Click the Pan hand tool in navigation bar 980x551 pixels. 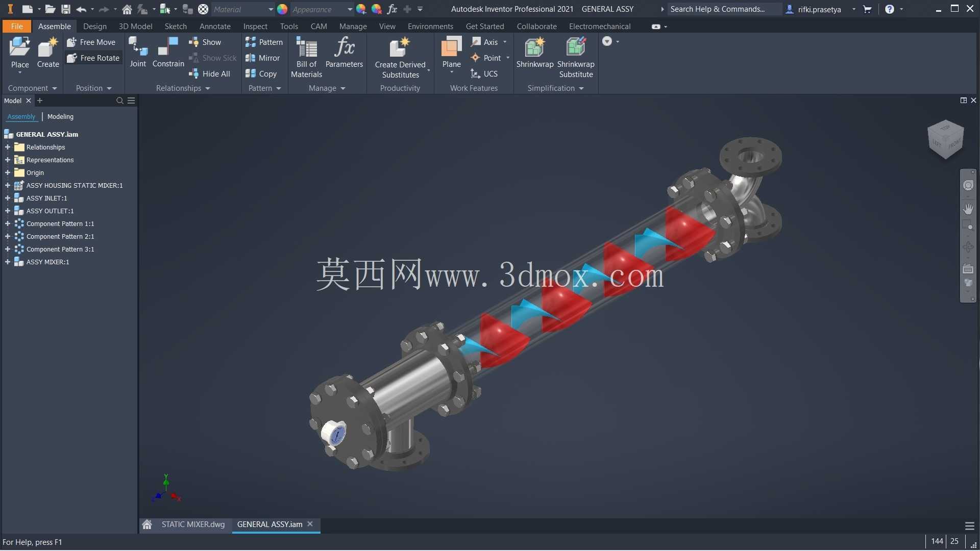coord(968,209)
